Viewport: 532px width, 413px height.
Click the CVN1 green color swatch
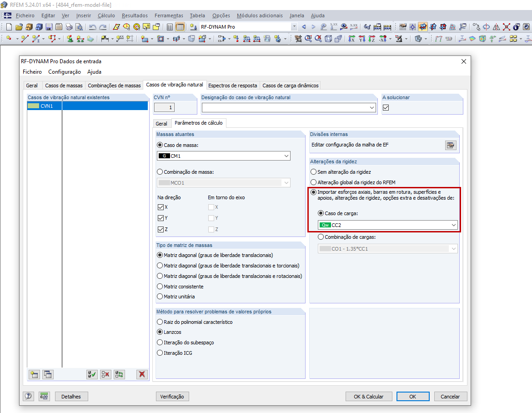tap(33, 106)
